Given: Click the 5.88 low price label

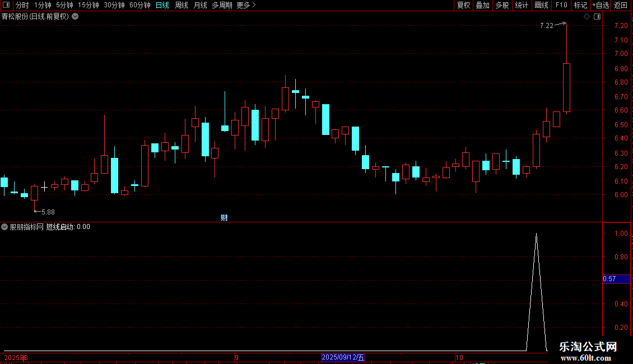Looking at the screenshot, I should [x=48, y=212].
